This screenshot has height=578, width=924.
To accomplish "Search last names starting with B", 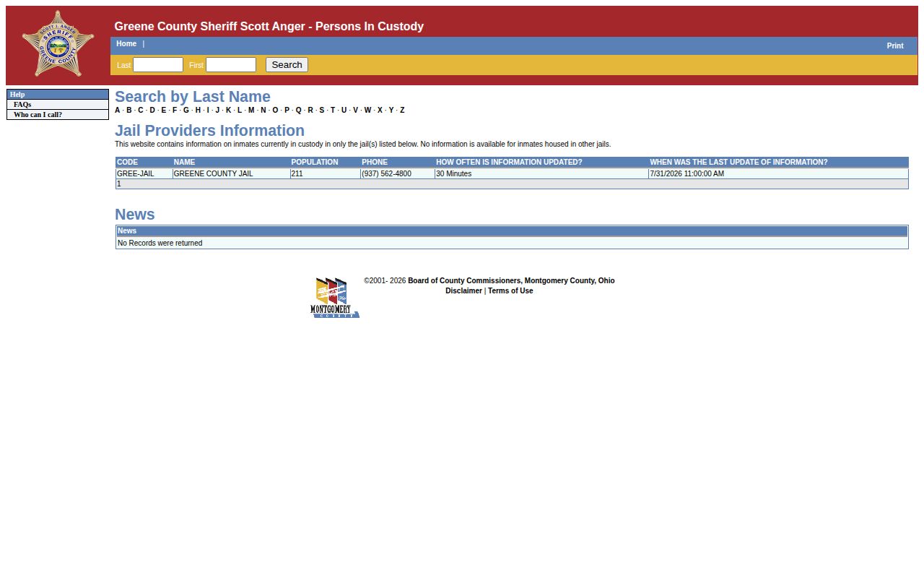I will tap(129, 111).
